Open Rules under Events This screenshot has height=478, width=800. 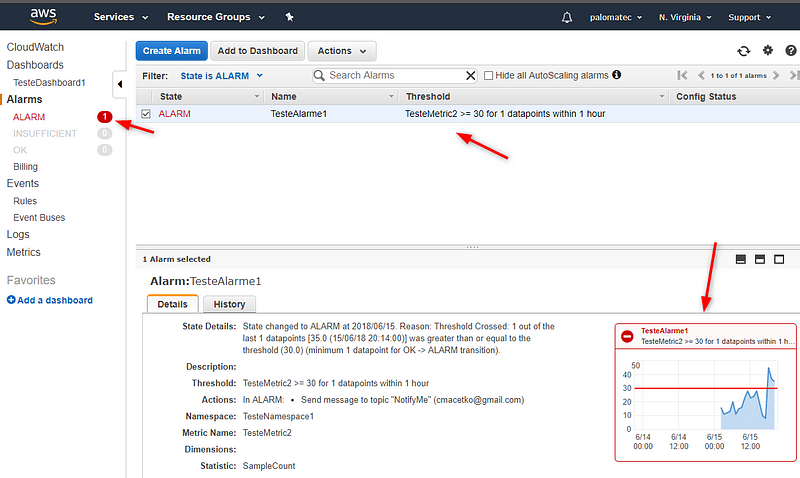tap(25, 201)
